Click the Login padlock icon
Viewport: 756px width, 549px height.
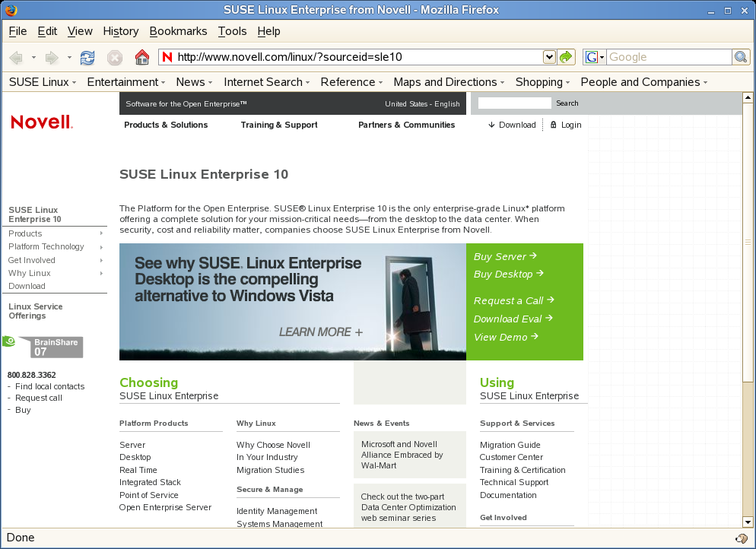[x=553, y=125]
